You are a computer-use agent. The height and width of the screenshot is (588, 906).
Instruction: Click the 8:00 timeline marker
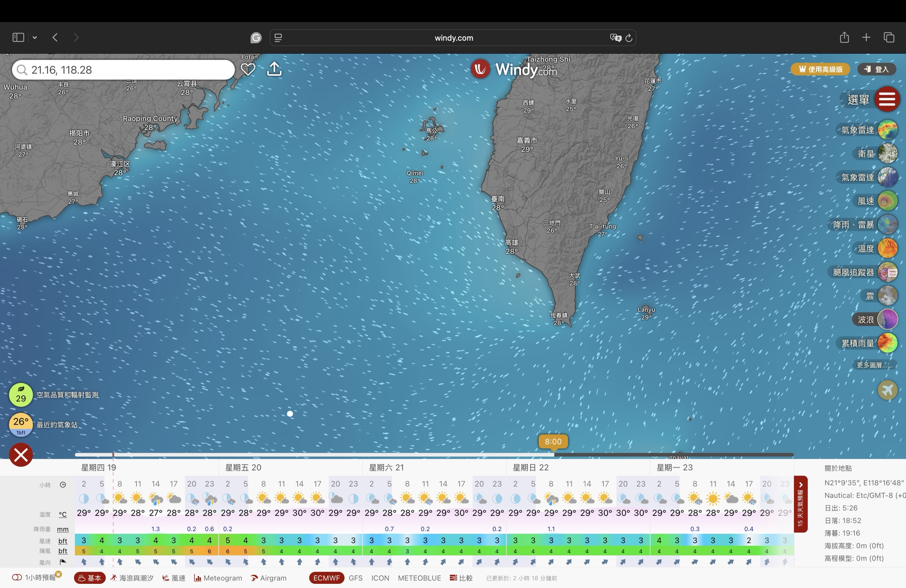(x=553, y=442)
